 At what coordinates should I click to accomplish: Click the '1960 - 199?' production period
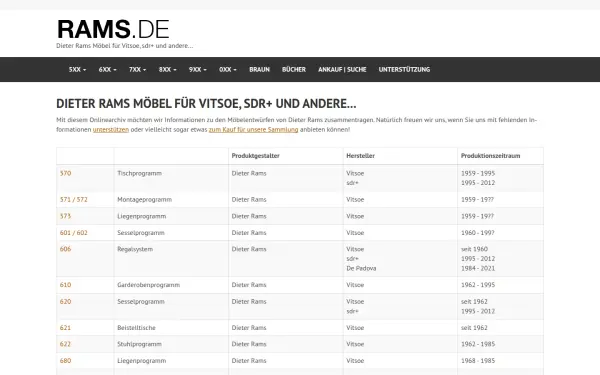coord(478,233)
